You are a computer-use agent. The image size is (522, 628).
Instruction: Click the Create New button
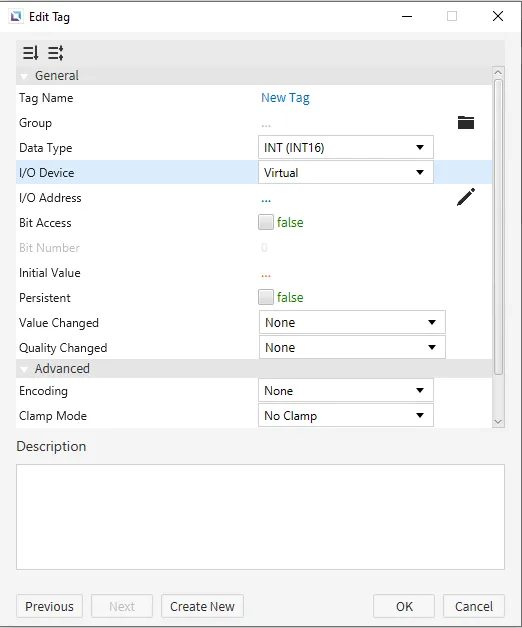(202, 606)
